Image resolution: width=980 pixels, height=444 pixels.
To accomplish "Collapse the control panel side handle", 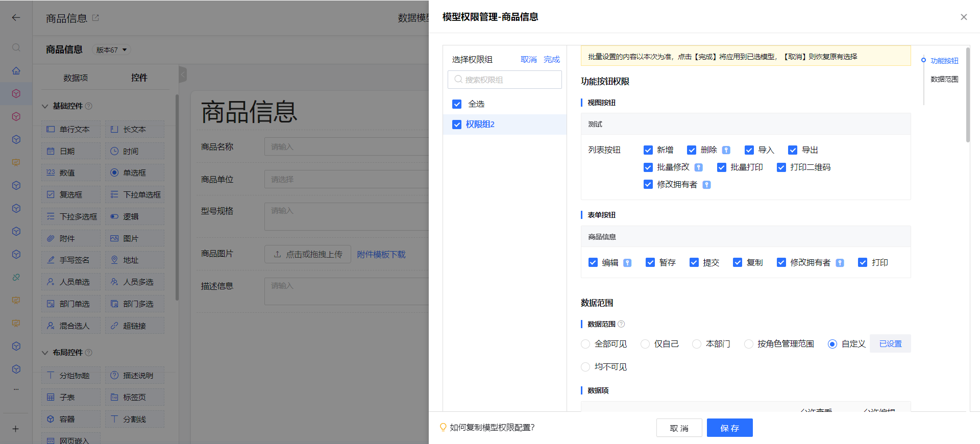I will tap(183, 75).
